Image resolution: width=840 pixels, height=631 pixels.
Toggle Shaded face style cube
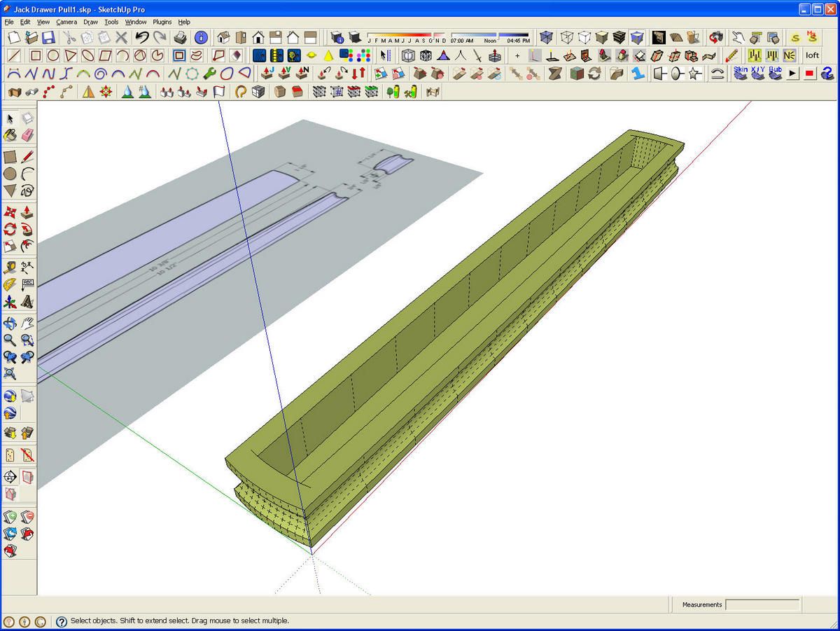pyautogui.click(x=601, y=37)
